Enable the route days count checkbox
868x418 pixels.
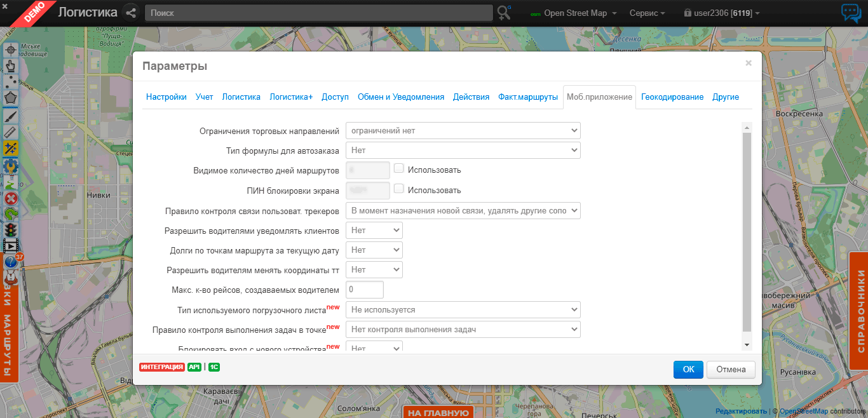(399, 169)
